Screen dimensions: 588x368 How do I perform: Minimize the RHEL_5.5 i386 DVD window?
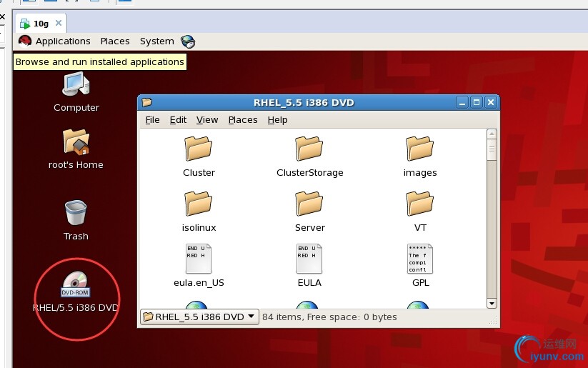pyautogui.click(x=462, y=102)
